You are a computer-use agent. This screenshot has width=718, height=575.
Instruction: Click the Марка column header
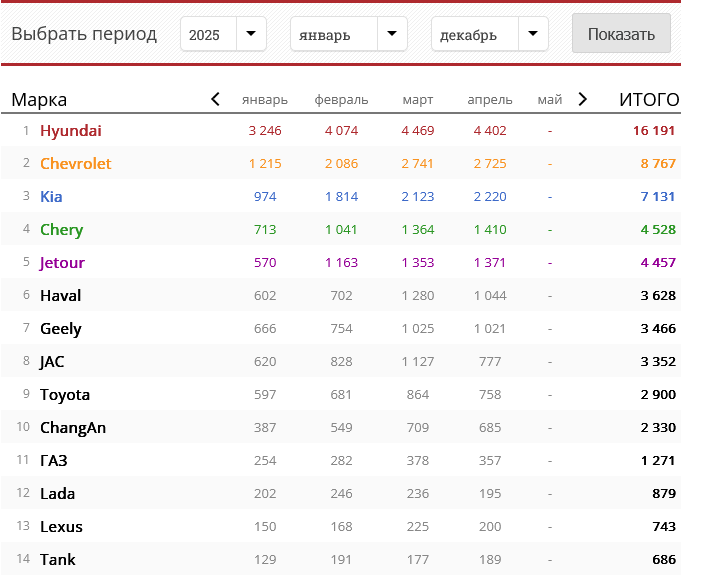(39, 100)
